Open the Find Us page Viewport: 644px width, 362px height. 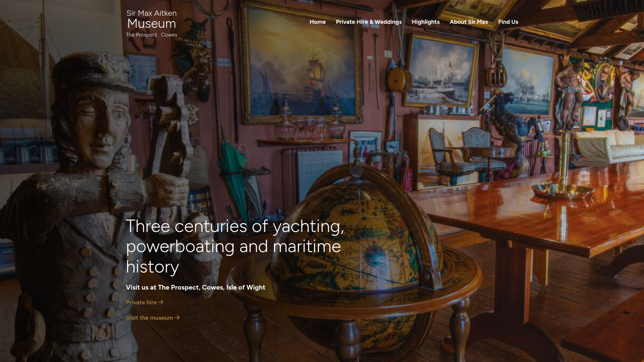(x=508, y=22)
